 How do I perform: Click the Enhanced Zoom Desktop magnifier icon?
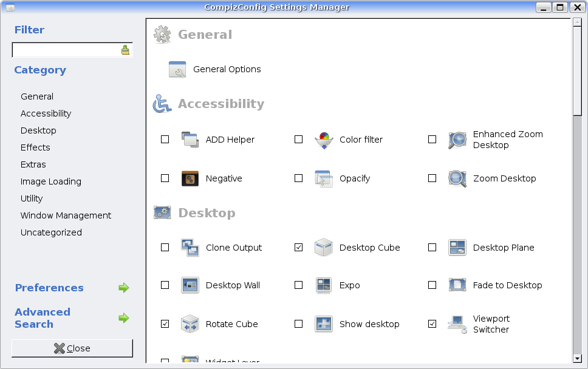point(457,140)
